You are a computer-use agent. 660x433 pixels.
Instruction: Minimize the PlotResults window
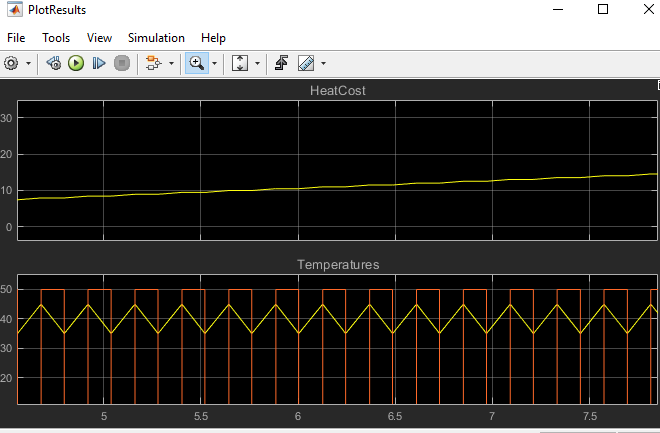pyautogui.click(x=558, y=9)
